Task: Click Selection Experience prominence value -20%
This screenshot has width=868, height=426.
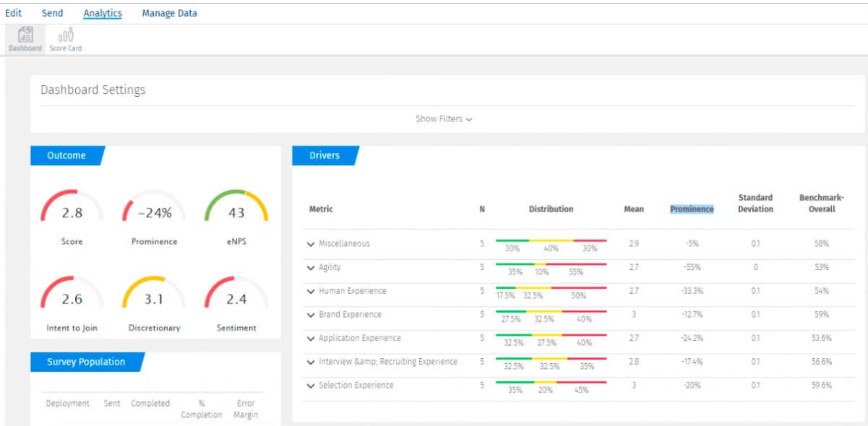Action: pyautogui.click(x=692, y=386)
